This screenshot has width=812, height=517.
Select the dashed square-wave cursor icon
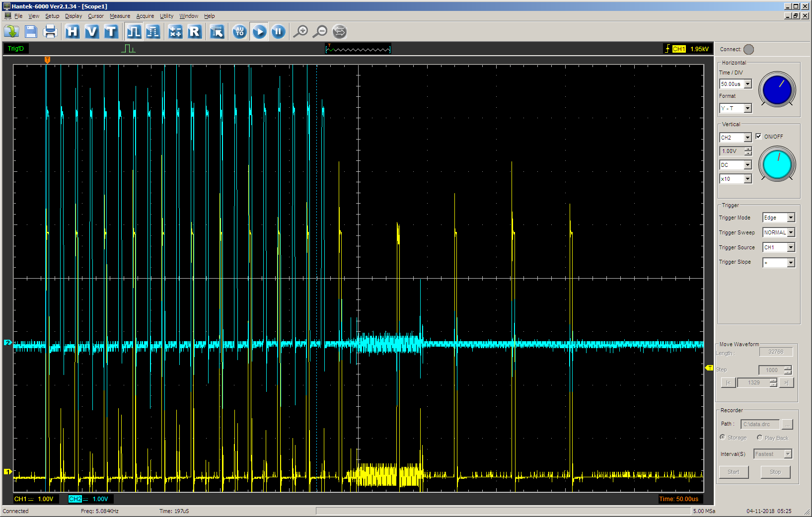(153, 32)
